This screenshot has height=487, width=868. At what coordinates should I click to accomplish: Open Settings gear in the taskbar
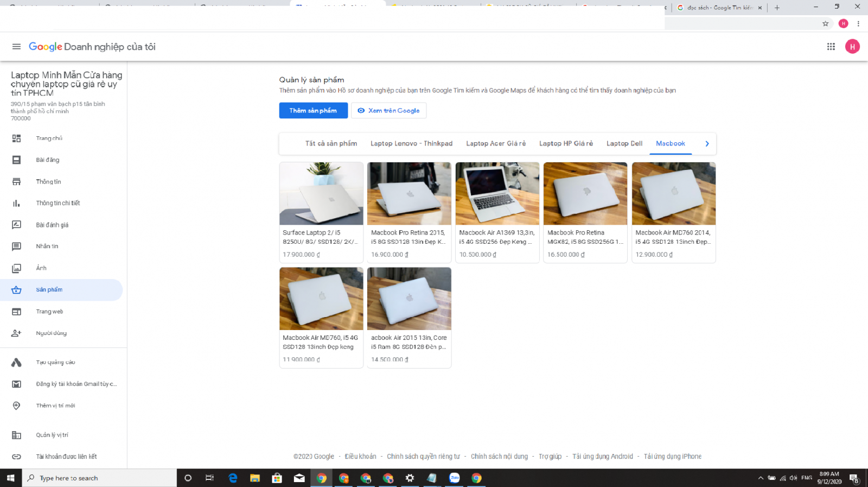pyautogui.click(x=410, y=478)
